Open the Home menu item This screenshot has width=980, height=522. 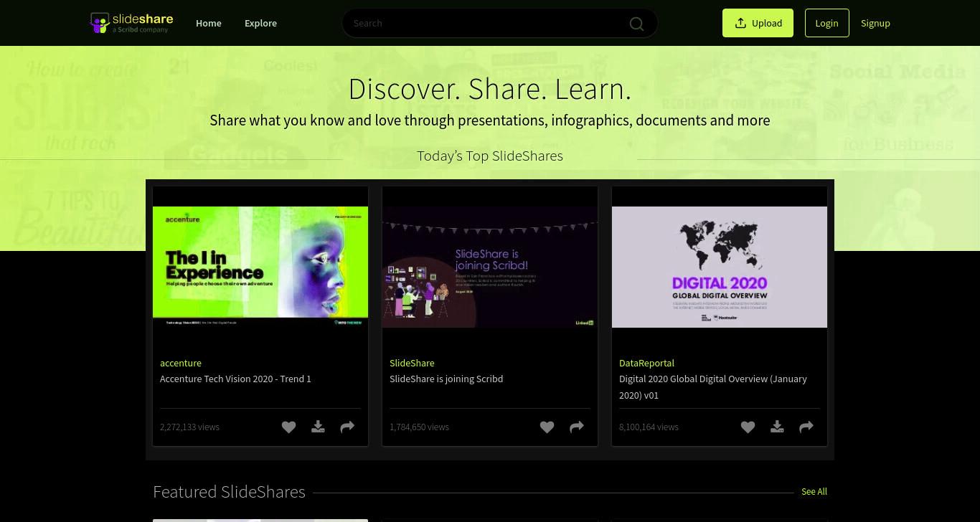209,23
